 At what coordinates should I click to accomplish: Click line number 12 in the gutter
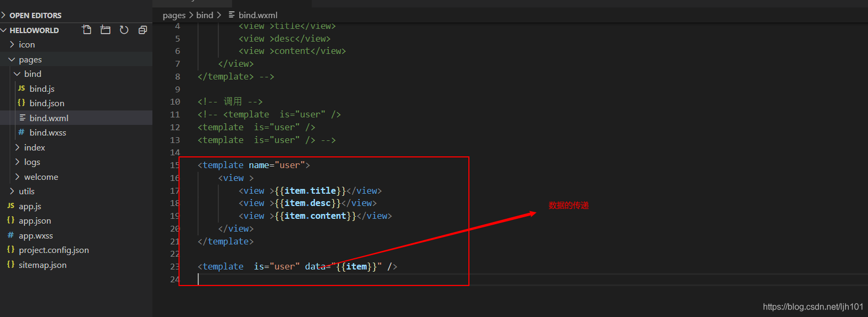click(x=175, y=128)
